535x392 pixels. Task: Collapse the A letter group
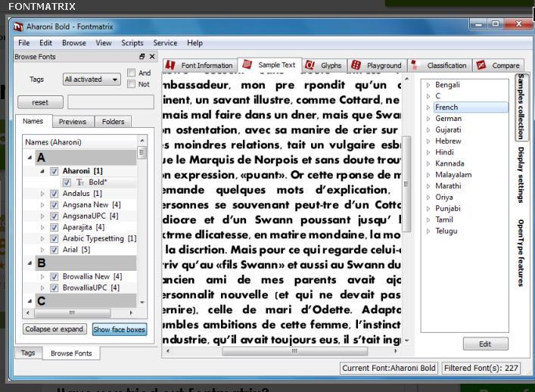pos(30,157)
